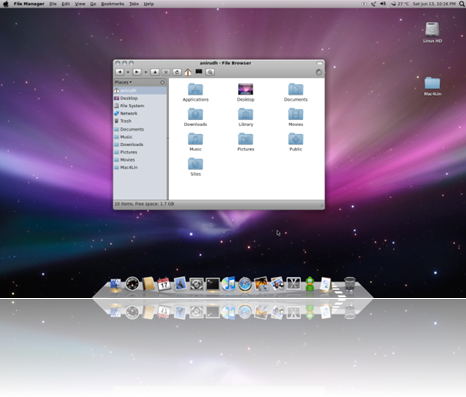466x397 pixels.
Task: Open the Dashboard gauge dock icon
Action: pyautogui.click(x=132, y=284)
